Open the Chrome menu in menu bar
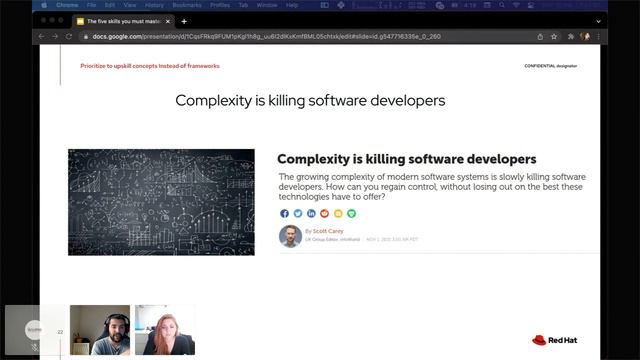The width and height of the screenshot is (640, 360). [67, 5]
